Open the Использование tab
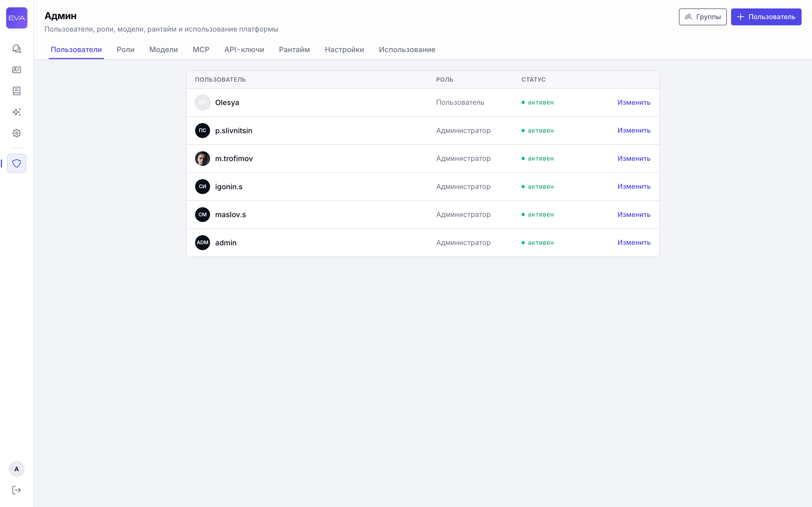812x507 pixels. click(x=407, y=50)
